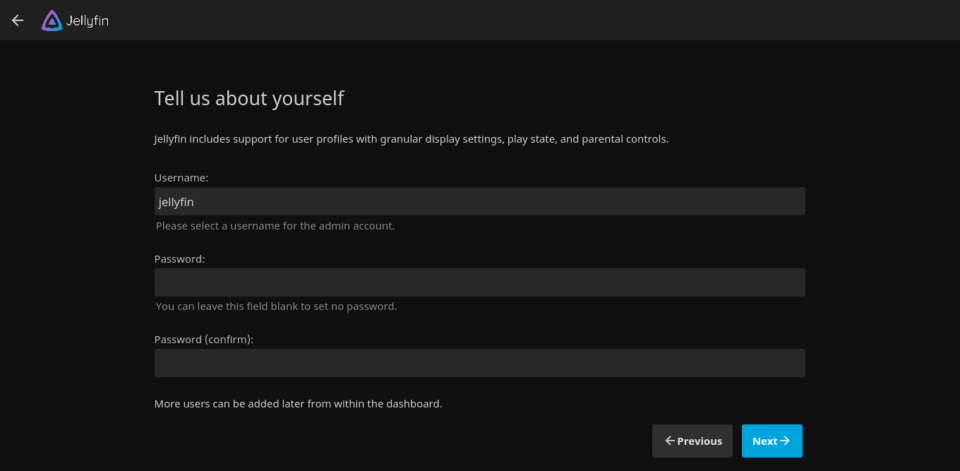The image size is (960, 471).
Task: Click 'More users can be added later' text
Action: click(298, 404)
